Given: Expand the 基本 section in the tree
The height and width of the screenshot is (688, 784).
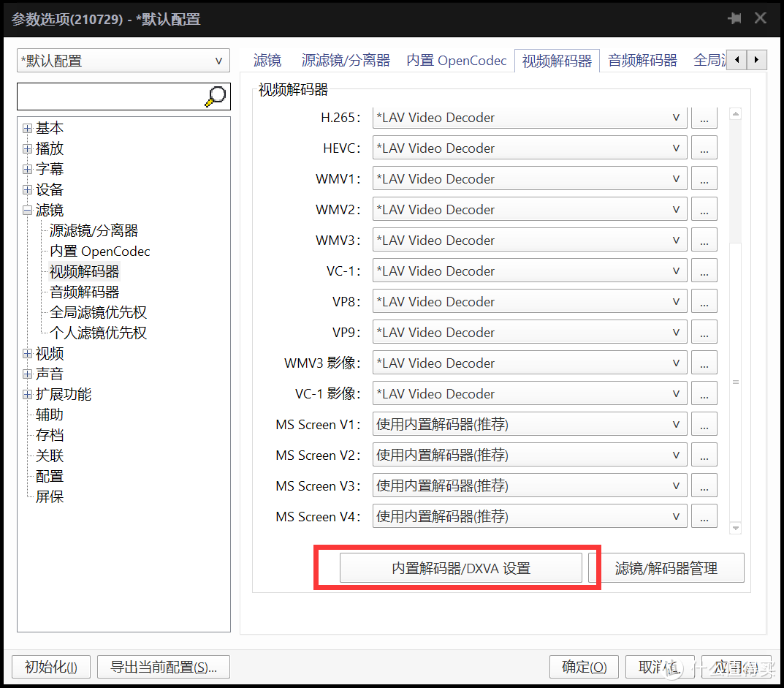Looking at the screenshot, I should (x=26, y=127).
